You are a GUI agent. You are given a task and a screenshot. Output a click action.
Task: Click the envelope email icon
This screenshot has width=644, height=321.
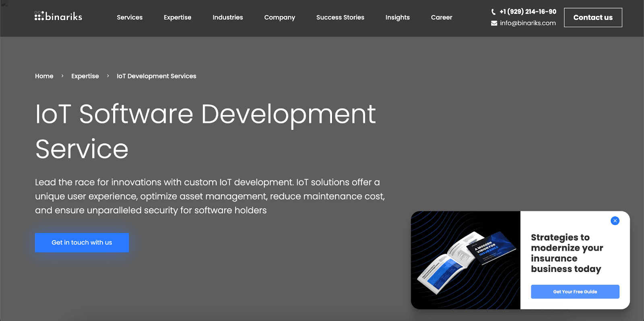pos(494,23)
